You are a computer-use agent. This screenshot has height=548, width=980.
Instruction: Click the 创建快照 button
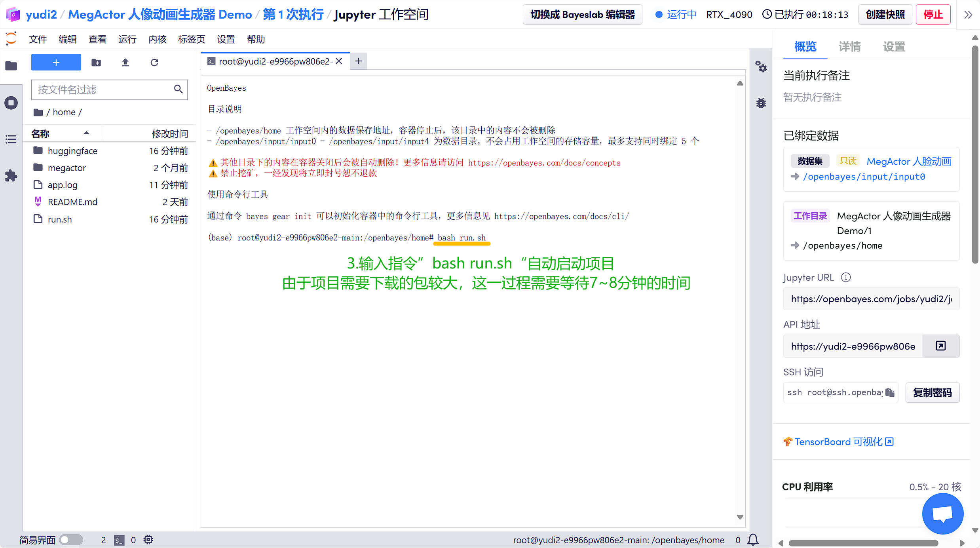885,15
